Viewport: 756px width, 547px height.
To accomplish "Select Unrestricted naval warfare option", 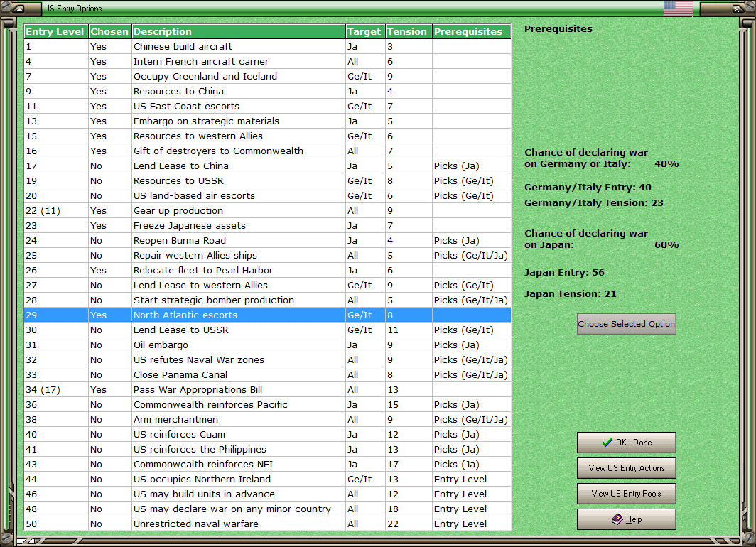I will coord(268,524).
